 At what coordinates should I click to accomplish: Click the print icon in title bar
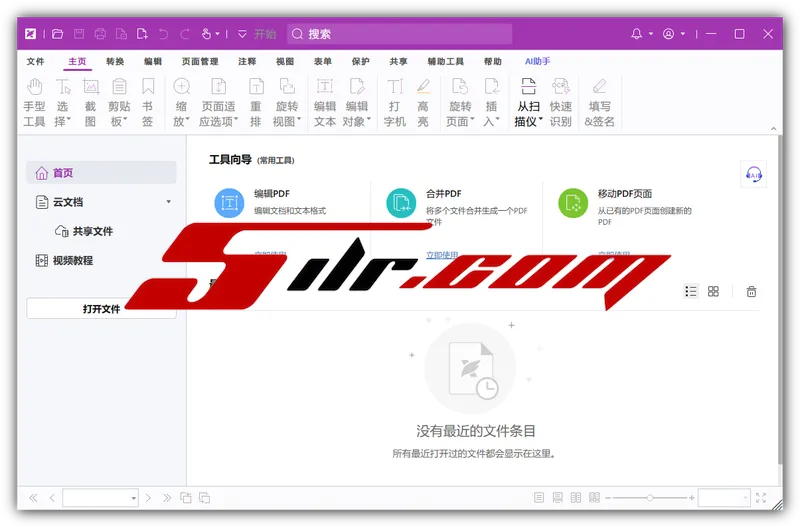point(100,34)
